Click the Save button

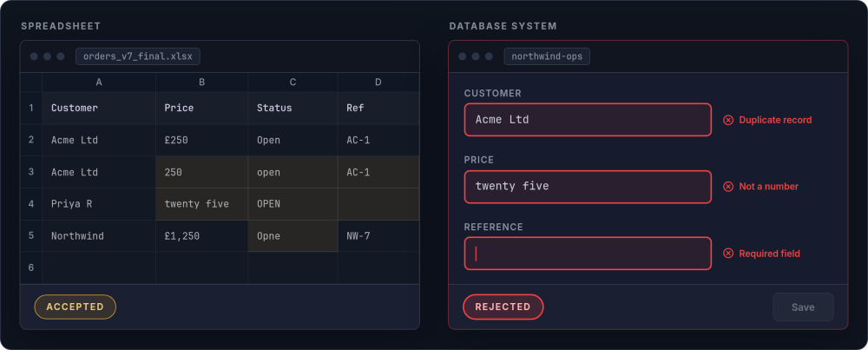pyautogui.click(x=803, y=307)
